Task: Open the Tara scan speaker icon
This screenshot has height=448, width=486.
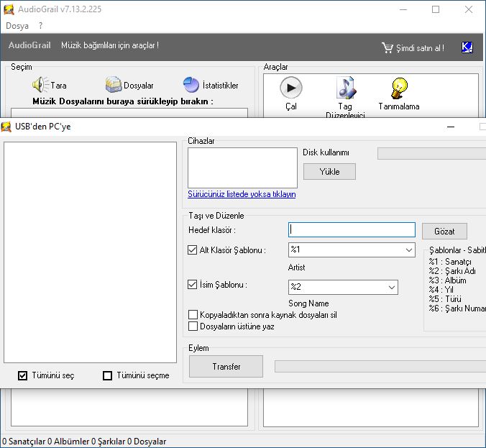Action: coord(40,84)
